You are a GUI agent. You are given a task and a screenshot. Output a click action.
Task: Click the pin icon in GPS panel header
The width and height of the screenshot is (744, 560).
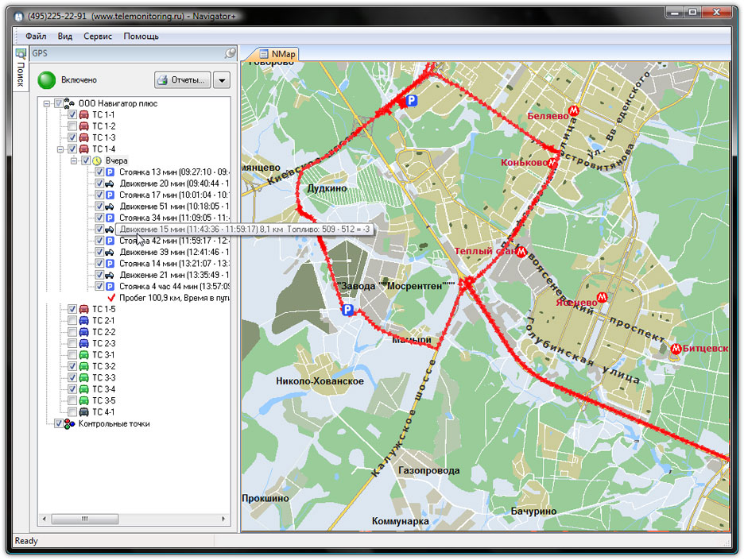point(231,53)
